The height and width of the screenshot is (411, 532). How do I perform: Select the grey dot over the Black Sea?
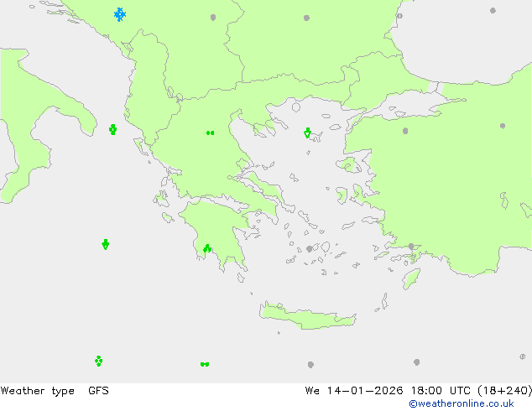click(493, 11)
